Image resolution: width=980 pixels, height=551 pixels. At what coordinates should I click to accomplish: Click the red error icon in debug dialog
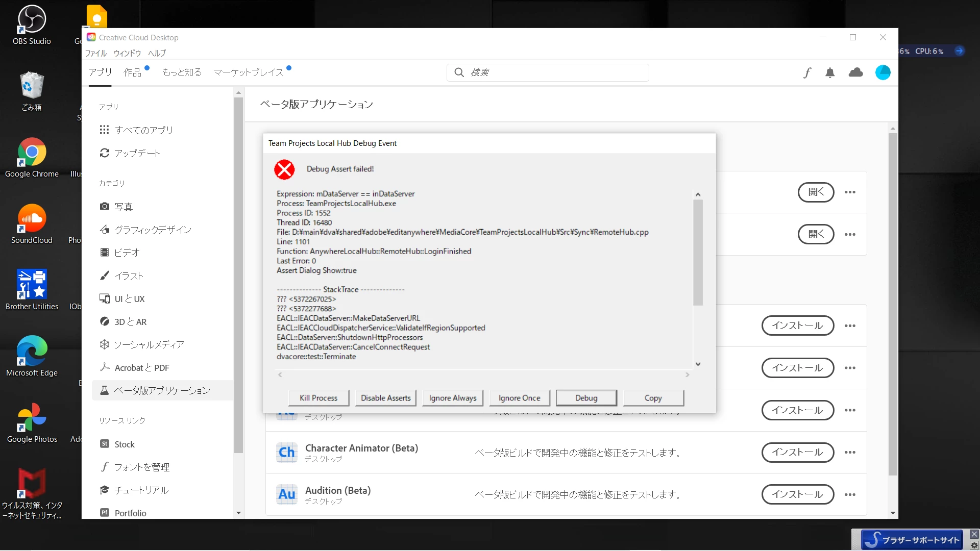pos(284,169)
